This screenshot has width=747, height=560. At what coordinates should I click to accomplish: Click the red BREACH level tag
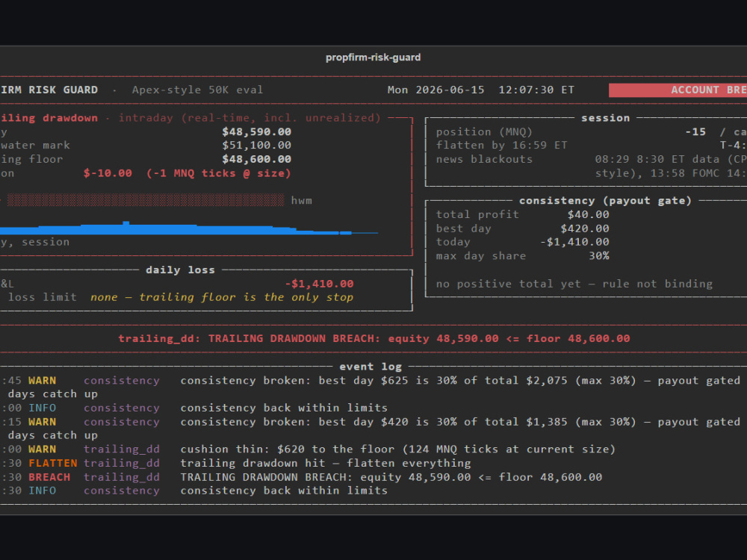(49, 477)
